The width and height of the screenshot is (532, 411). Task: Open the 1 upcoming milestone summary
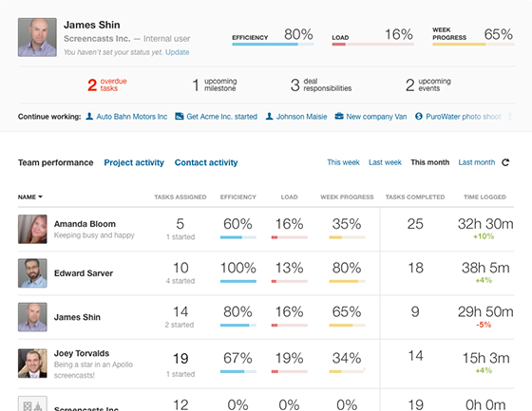click(x=214, y=84)
